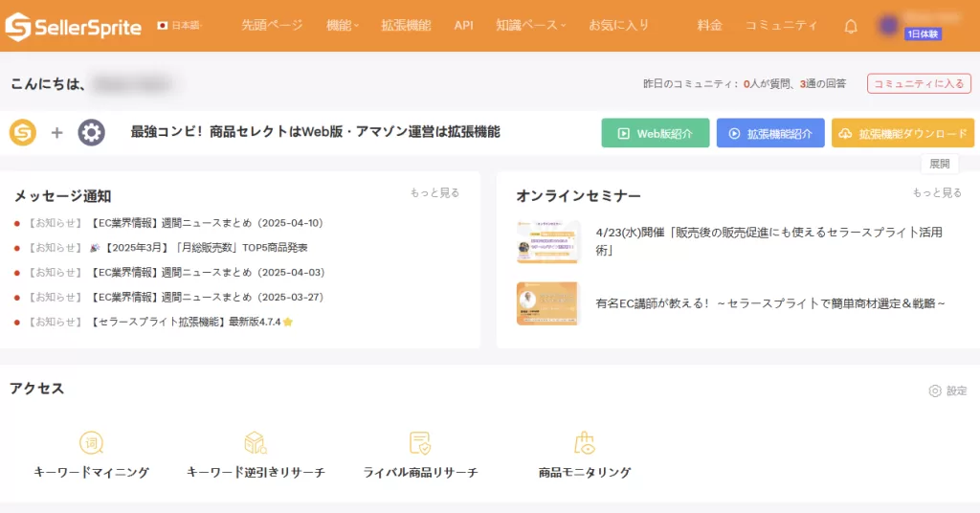
Task: Open the 料金 pricing page
Action: 709,26
